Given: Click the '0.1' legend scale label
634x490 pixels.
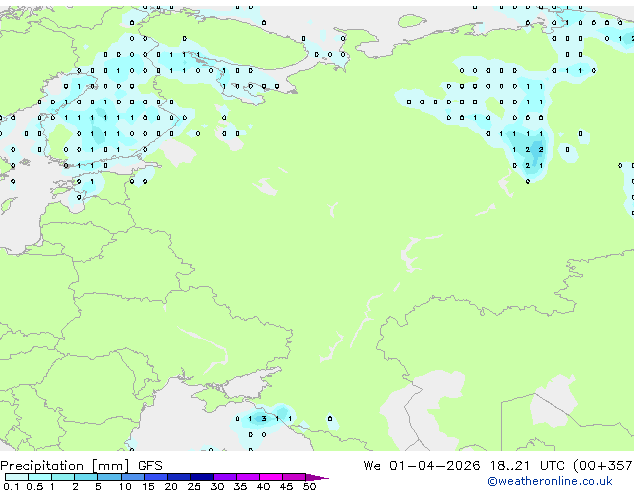Looking at the screenshot, I should coord(11,486).
